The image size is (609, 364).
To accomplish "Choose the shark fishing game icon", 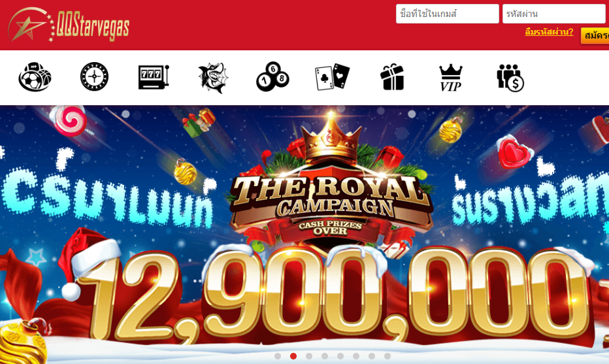I will click(x=213, y=78).
